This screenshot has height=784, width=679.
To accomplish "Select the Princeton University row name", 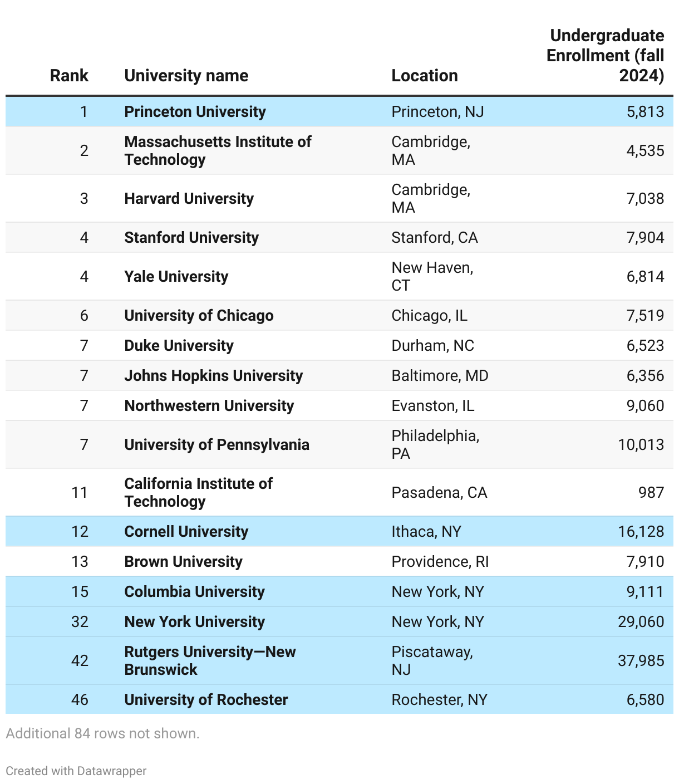I will pos(195,111).
